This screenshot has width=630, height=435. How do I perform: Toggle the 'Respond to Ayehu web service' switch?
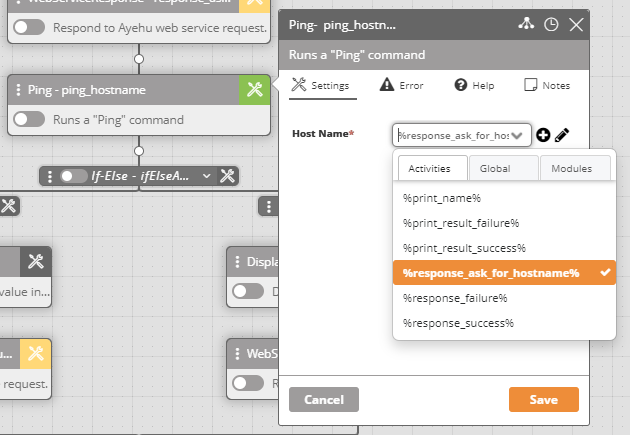[29, 28]
